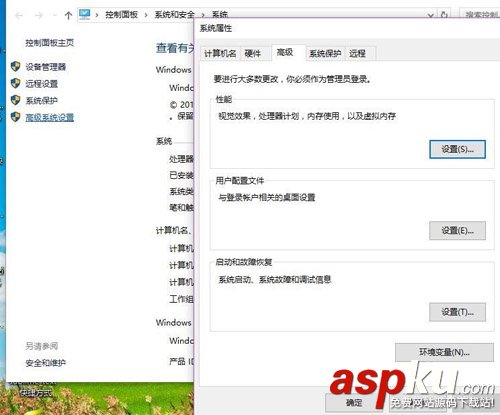Open user profile 设置(E)... button
Viewport: 500px width, 415px height.
click(x=457, y=230)
